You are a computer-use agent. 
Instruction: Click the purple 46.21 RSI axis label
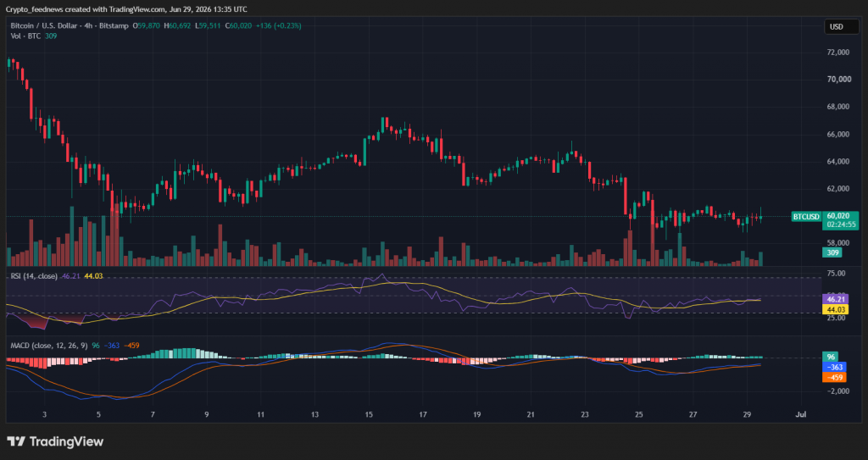pos(835,299)
